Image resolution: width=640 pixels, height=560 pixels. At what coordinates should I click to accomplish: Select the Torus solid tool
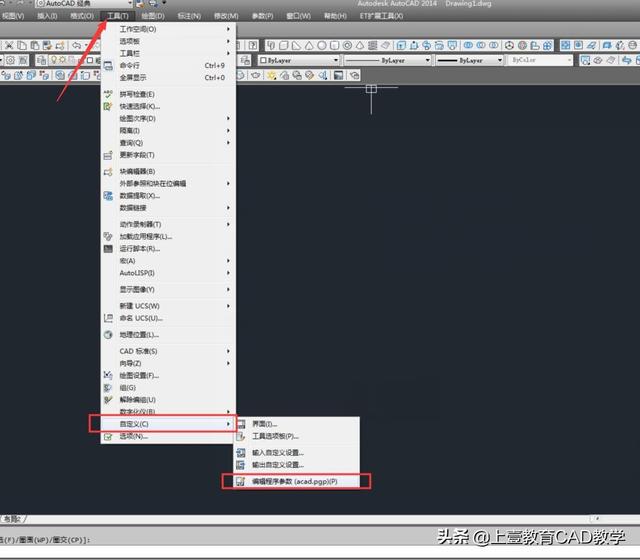tap(347, 45)
